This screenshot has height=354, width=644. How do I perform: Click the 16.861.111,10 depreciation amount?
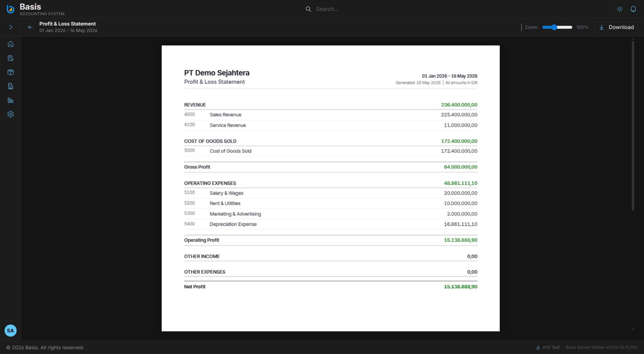pos(460,224)
